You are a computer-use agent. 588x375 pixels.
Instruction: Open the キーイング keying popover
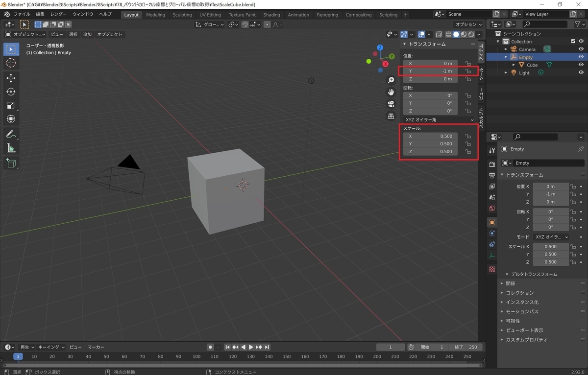pyautogui.click(x=51, y=347)
